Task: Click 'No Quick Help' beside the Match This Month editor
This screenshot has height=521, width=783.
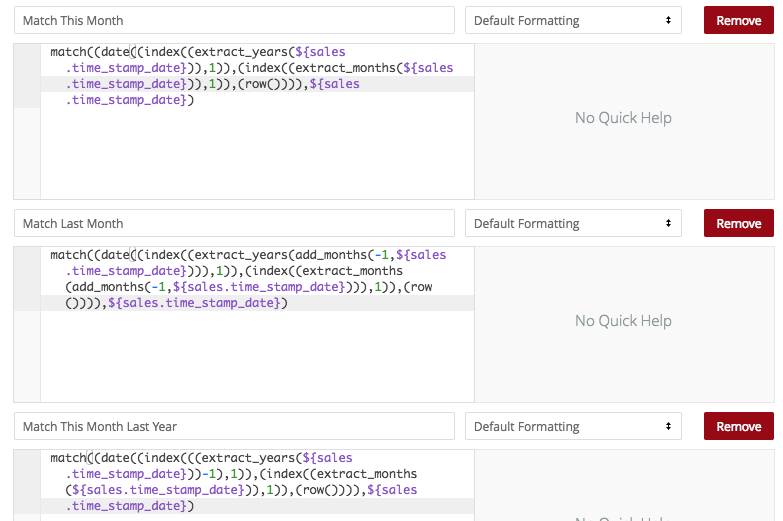Action: (x=623, y=118)
